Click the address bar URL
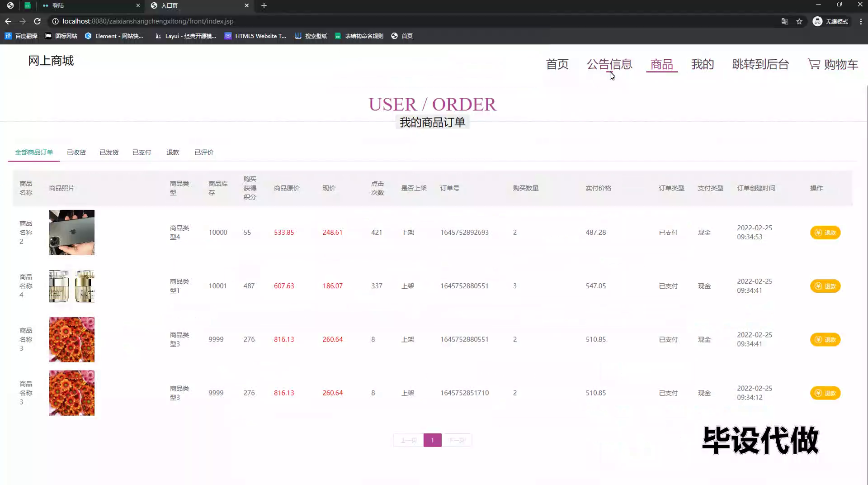The image size is (868, 485). [x=148, y=21]
